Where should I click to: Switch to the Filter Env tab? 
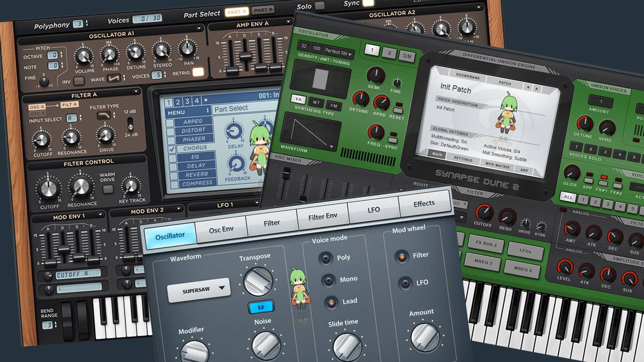[323, 217]
